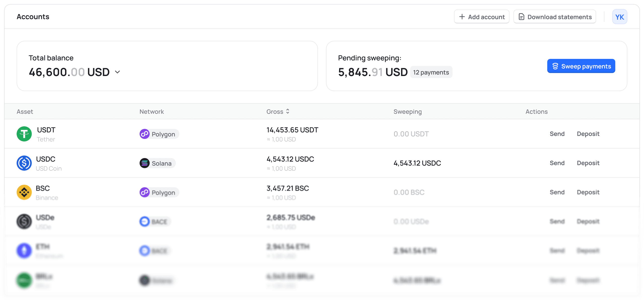Click the Polygon network badge on the USDT row
644x300 pixels.
159,134
